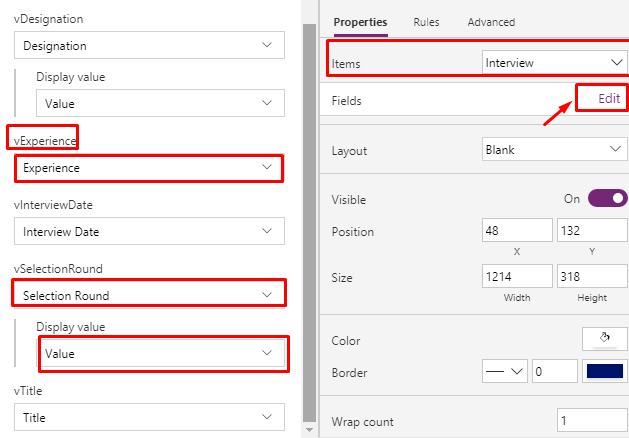Viewport: 629px width, 438px height.
Task: Open the vDesignation Designation dropdown
Action: 149,45
